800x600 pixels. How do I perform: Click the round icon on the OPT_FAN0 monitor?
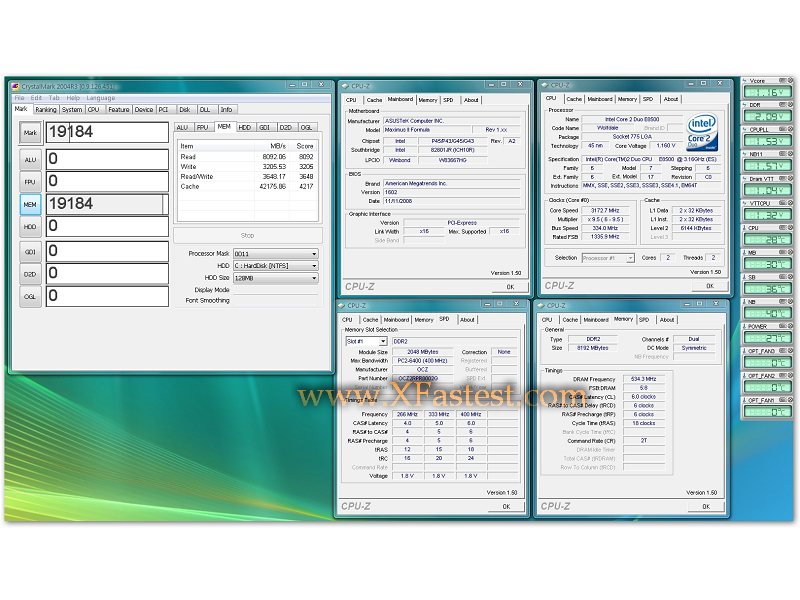coord(790,351)
